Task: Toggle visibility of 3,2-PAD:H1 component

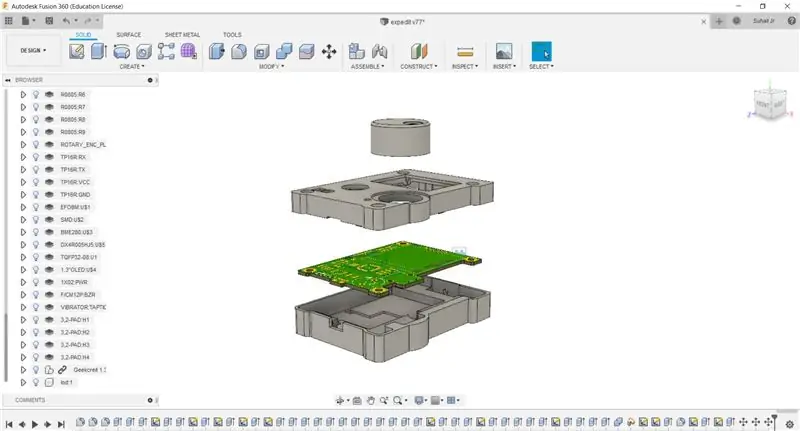Action: [x=36, y=320]
